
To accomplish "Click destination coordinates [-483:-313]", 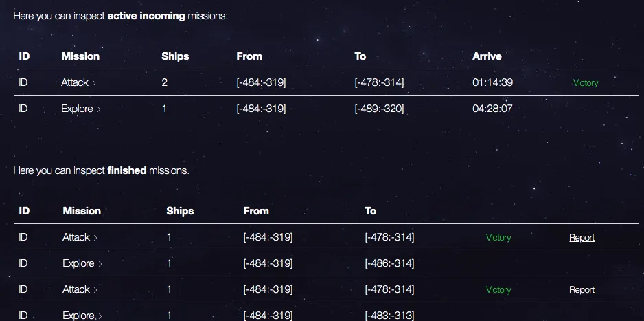I will [x=389, y=316].
